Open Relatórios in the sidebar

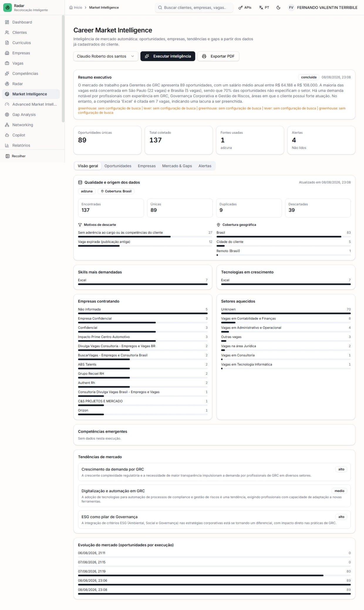31,145
